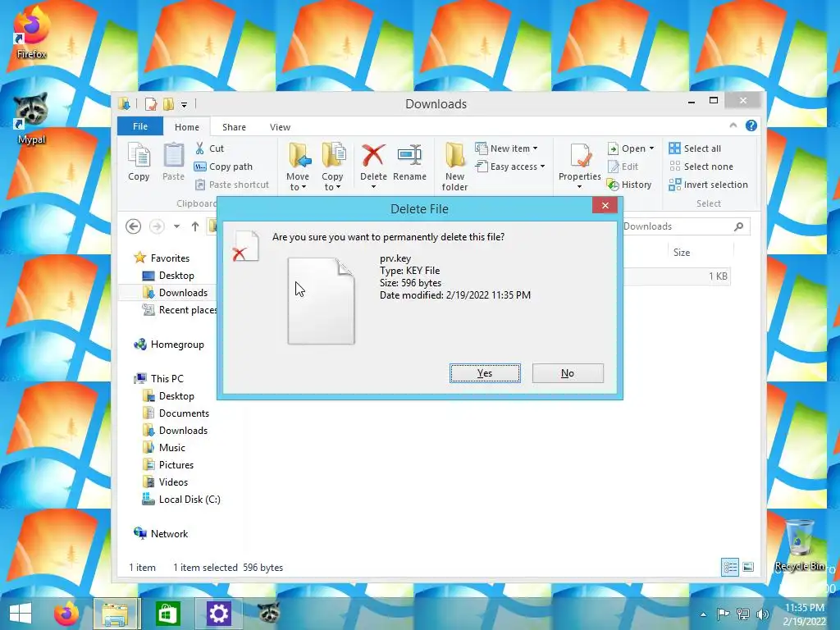Viewport: 840px width, 630px height.
Task: Select Downloads under Favorites
Action: (x=183, y=293)
